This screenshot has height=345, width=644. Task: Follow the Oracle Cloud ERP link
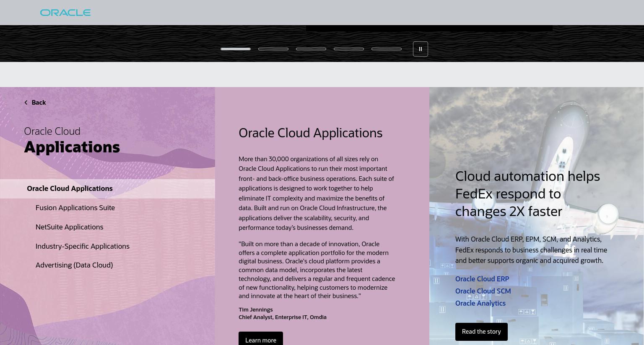click(482, 279)
